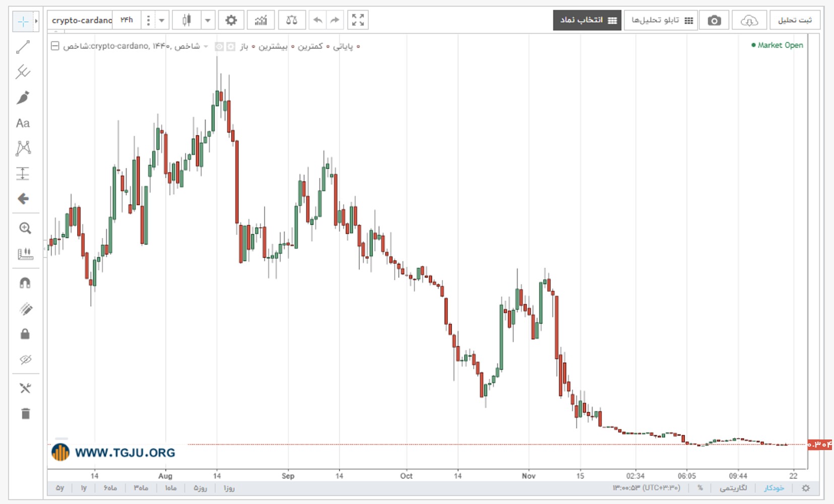The image size is (834, 504).
Task: Toggle magnet mode
Action: coord(25,283)
